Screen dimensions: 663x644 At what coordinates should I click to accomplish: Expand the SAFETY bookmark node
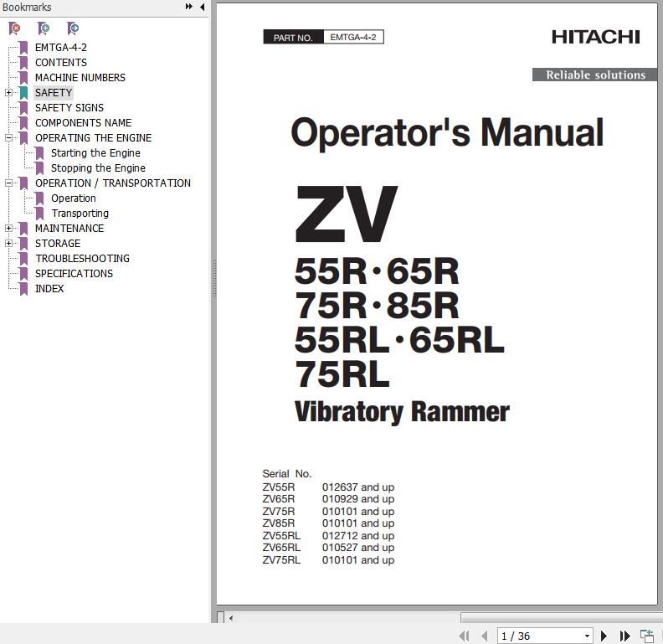[8, 92]
